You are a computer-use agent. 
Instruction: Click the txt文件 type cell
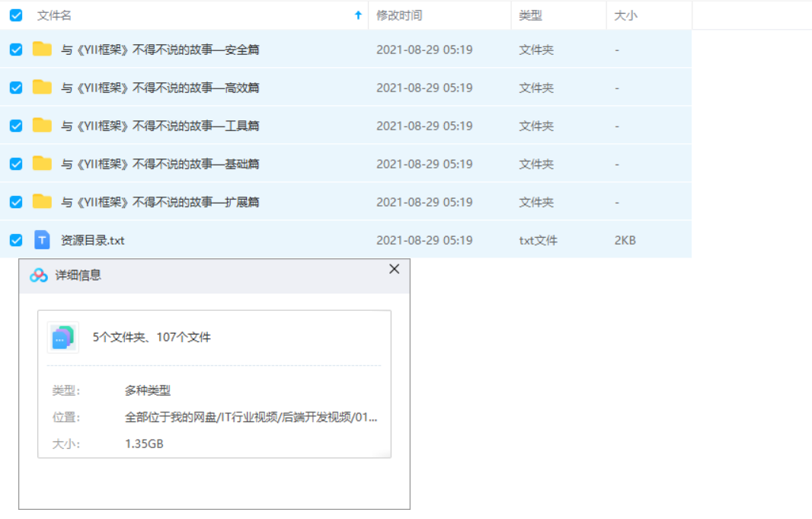[x=538, y=240]
